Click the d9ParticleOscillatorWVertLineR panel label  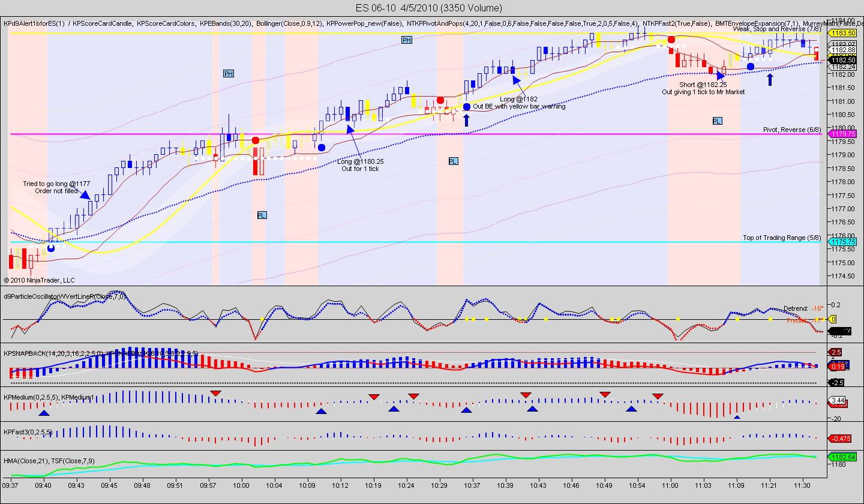(65, 296)
